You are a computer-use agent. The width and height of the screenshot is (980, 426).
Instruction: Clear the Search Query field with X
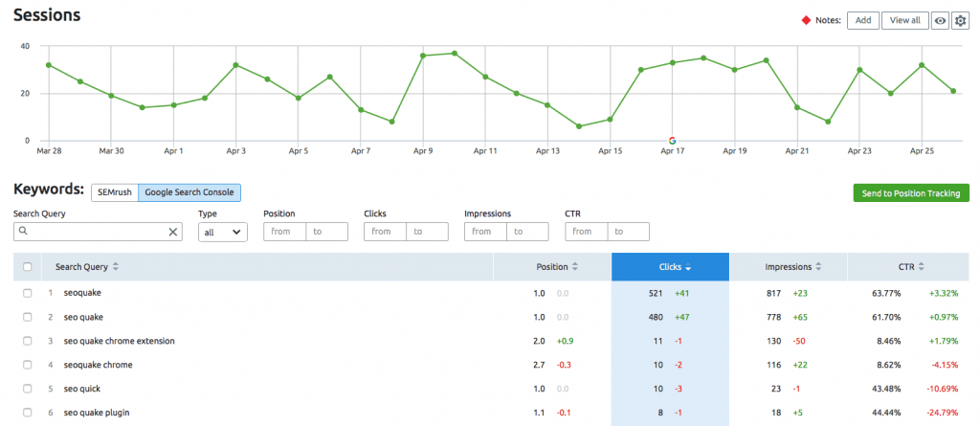(x=173, y=232)
